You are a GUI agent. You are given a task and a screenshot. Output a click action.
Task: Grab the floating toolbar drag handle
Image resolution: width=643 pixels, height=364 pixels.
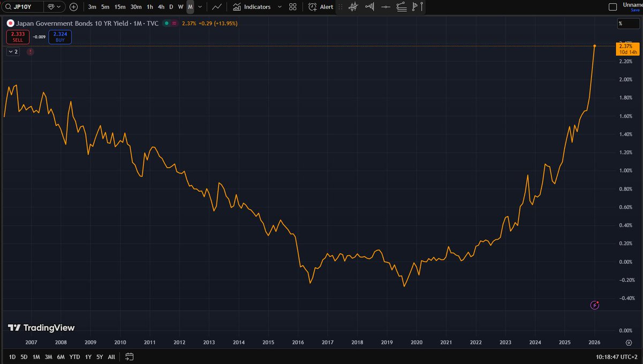(340, 7)
